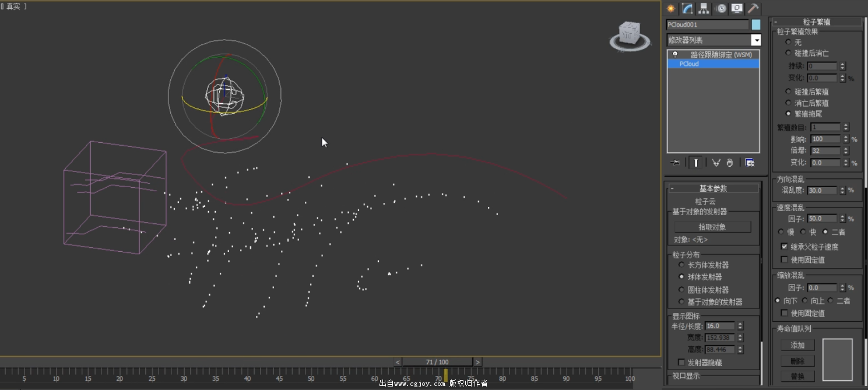
Task: Click the ViewCube in the viewport
Action: click(630, 35)
